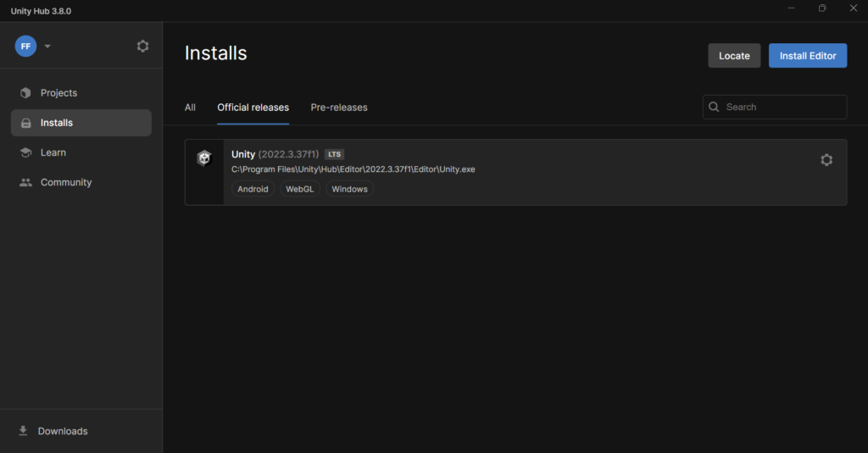The image size is (868, 453).
Task: Click the LTS badge
Action: click(x=334, y=154)
